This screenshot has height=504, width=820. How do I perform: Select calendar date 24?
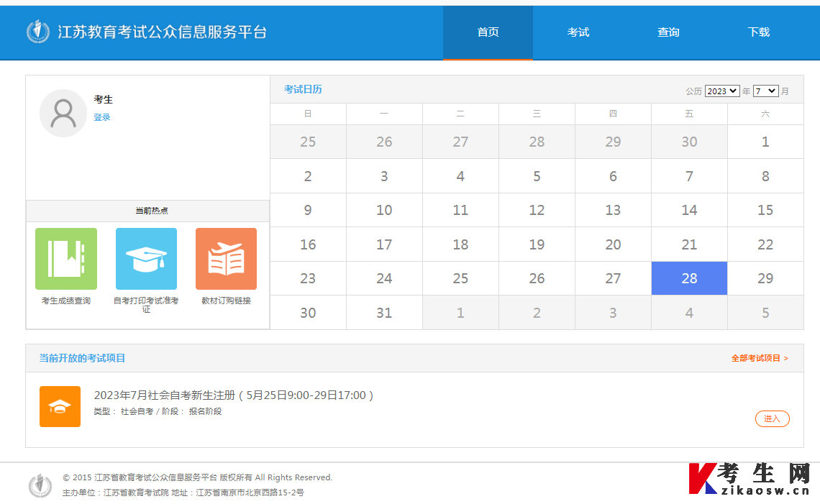[x=384, y=278]
